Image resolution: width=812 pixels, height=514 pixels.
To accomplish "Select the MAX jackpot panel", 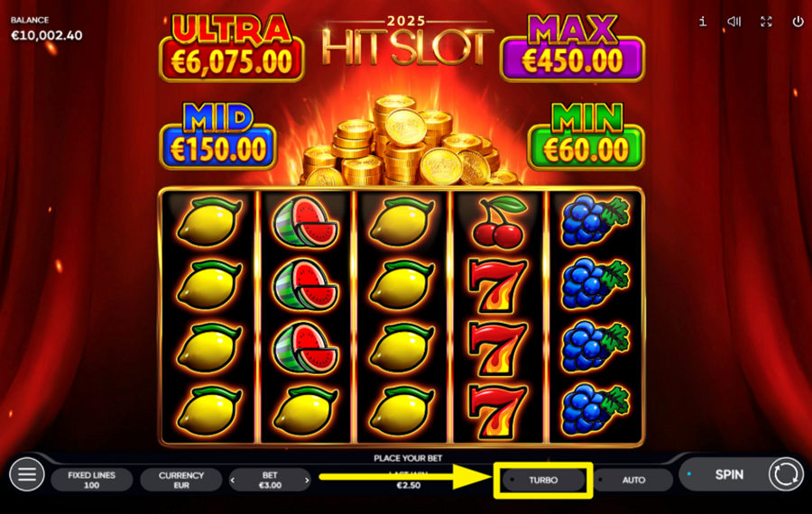I will click(572, 48).
